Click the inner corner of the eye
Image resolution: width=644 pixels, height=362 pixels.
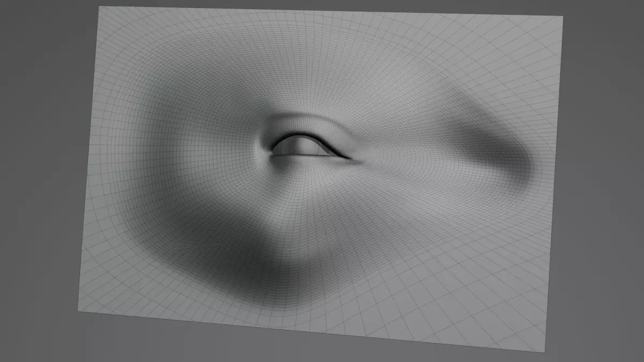[273, 151]
